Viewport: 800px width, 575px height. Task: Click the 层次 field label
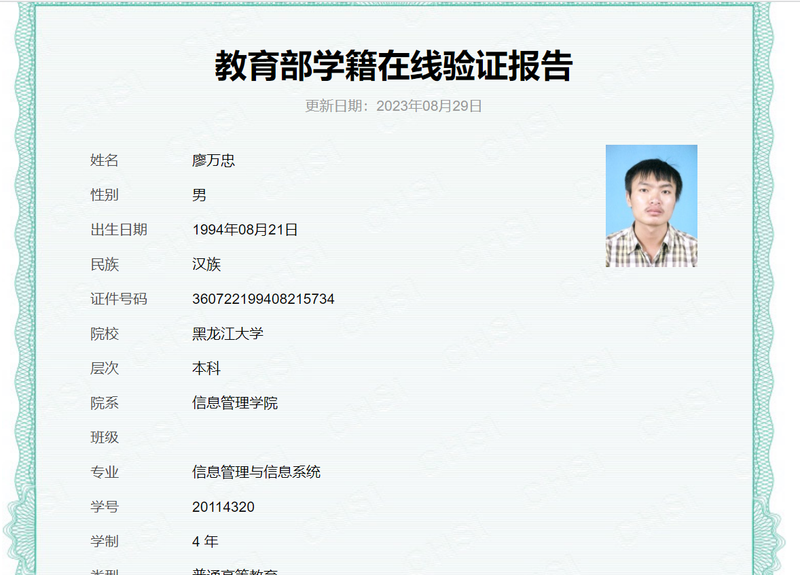pos(105,368)
